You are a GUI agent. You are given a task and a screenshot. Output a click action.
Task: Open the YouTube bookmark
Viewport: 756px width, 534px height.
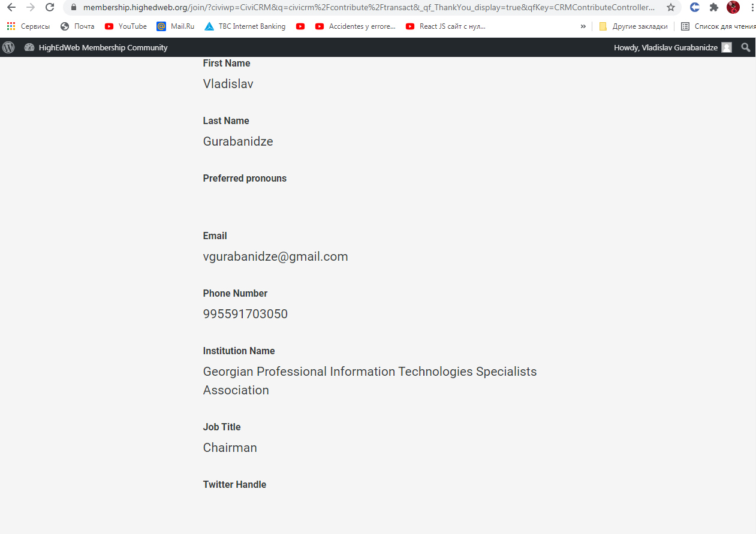[x=126, y=26]
